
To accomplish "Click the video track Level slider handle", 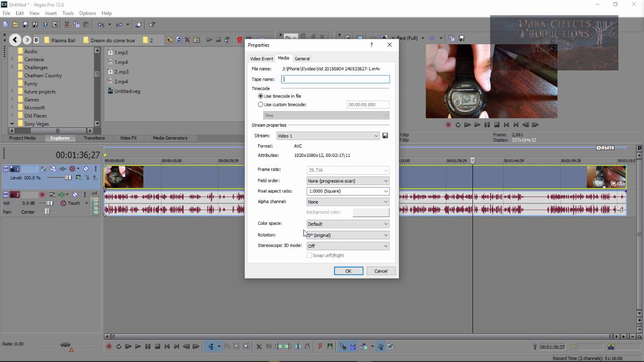I will [x=68, y=177].
